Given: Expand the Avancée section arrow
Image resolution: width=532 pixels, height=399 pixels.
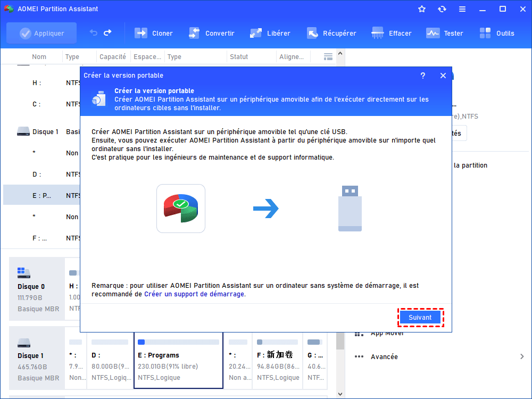Looking at the screenshot, I should pyautogui.click(x=522, y=356).
